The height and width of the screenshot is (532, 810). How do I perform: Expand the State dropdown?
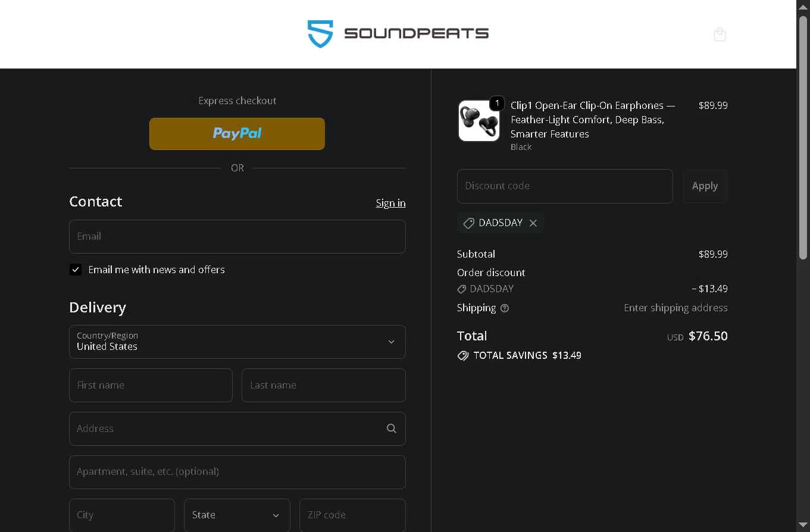(237, 515)
